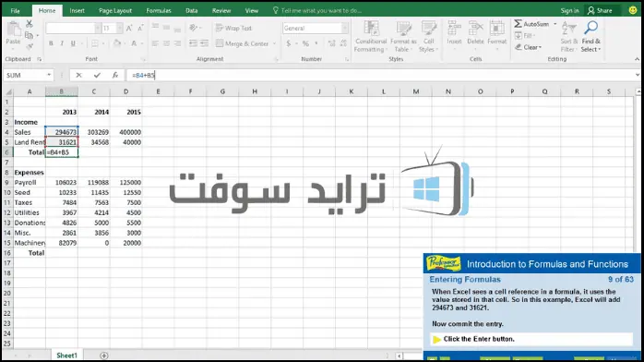Cancel the entry with the X button

(78, 75)
